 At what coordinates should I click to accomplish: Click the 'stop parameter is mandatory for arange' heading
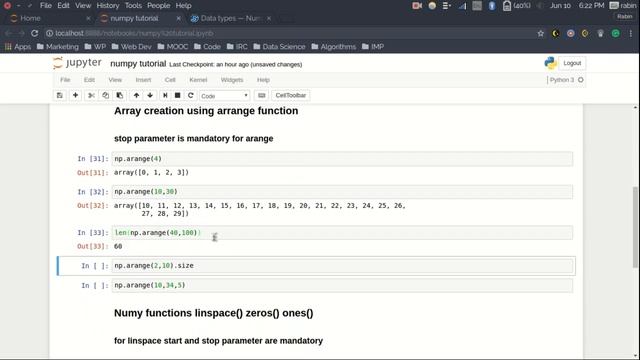(x=193, y=139)
